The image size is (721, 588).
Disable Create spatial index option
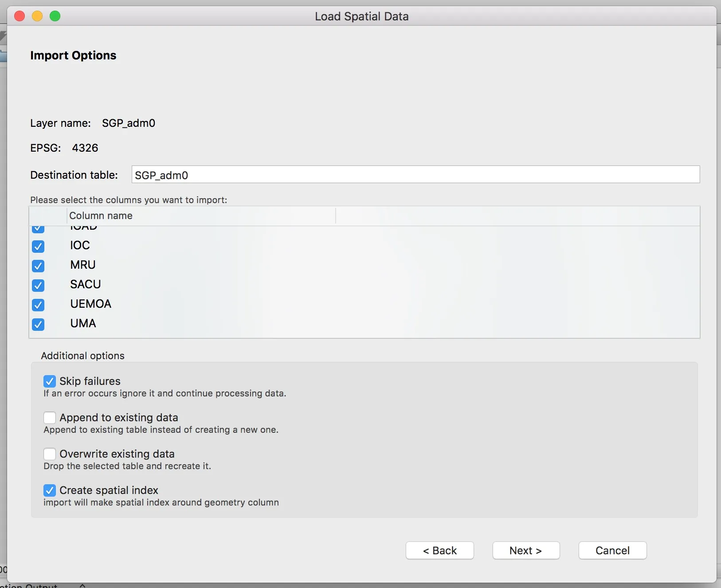coord(50,490)
